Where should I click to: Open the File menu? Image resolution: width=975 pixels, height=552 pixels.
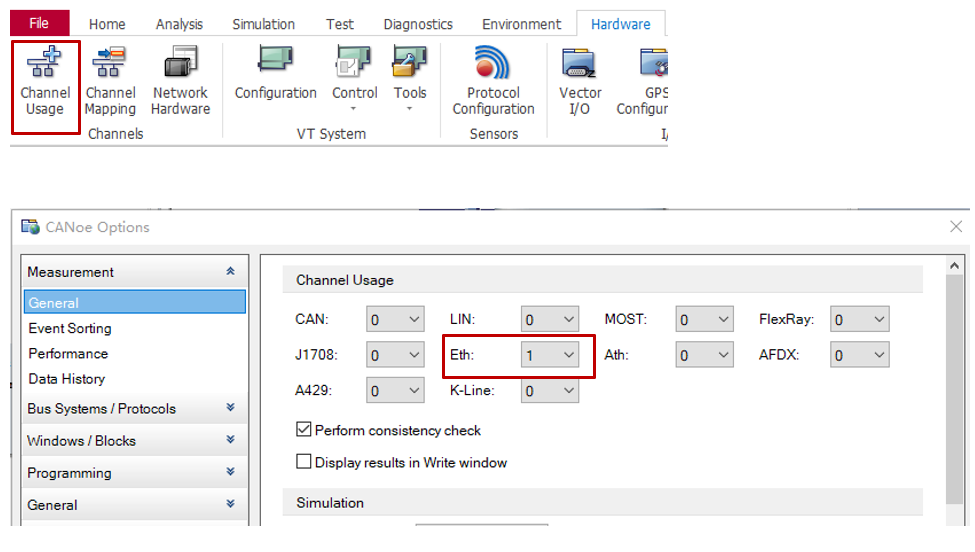click(39, 23)
